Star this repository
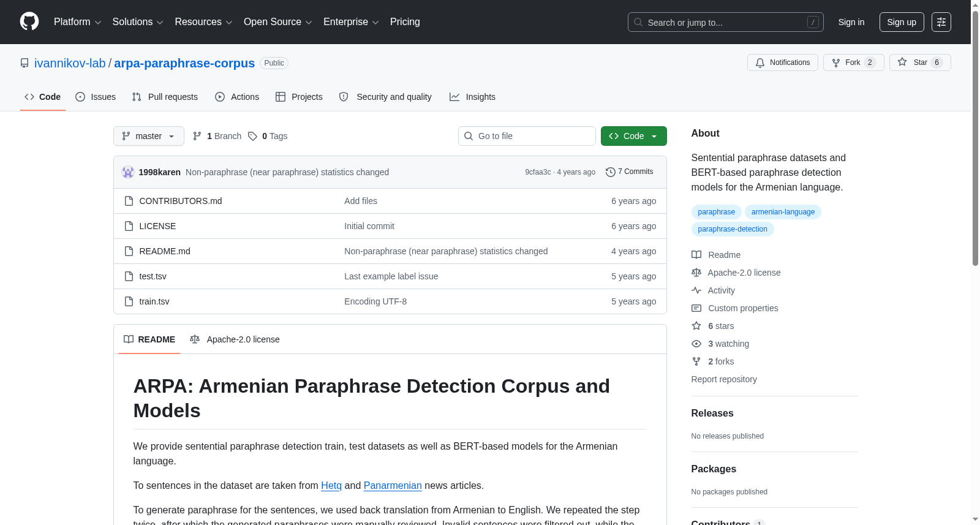This screenshot has width=980, height=525. coord(920,62)
